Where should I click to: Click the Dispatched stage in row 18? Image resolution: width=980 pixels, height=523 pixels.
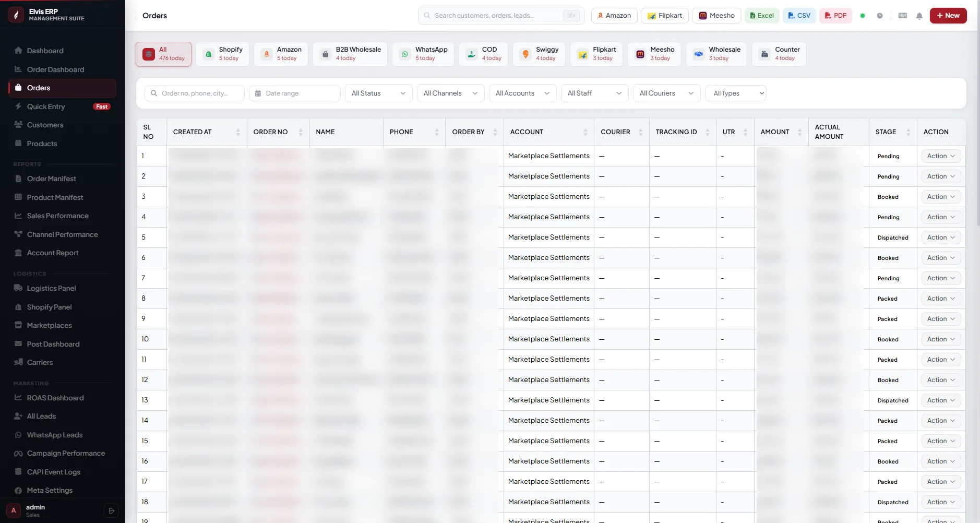[893, 502]
